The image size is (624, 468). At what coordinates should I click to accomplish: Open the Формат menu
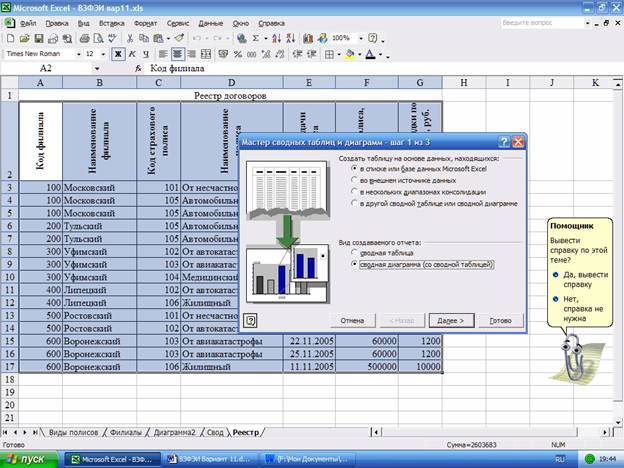click(x=145, y=23)
